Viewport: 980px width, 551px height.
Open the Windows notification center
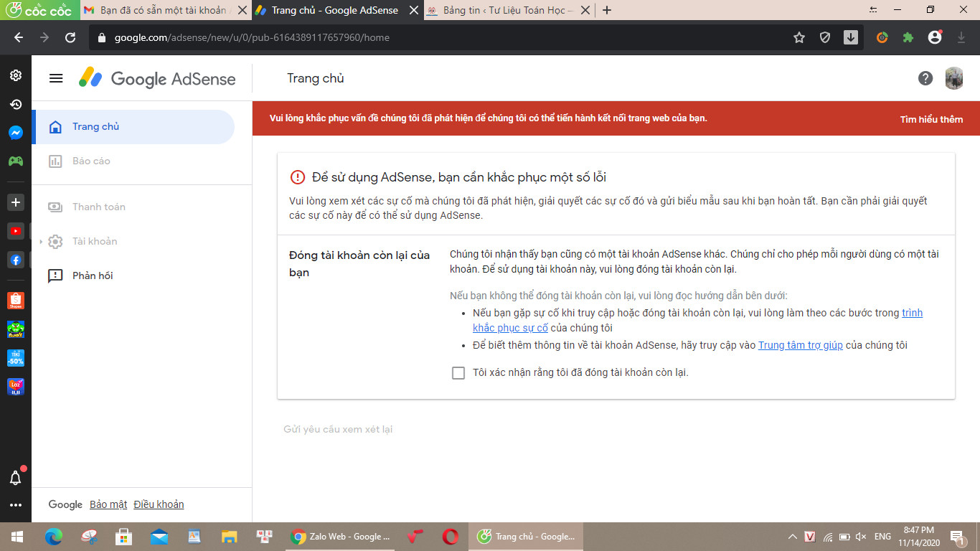(x=957, y=537)
